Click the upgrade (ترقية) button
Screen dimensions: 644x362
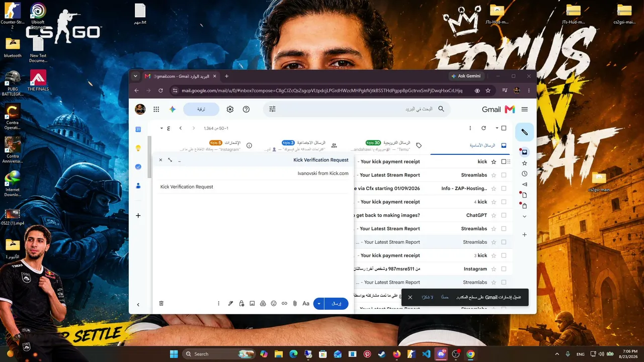[x=201, y=109]
